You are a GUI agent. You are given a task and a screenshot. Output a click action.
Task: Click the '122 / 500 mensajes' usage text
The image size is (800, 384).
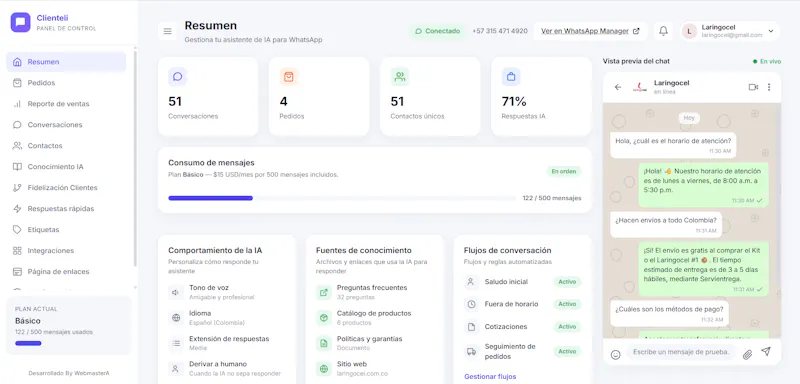[552, 198]
